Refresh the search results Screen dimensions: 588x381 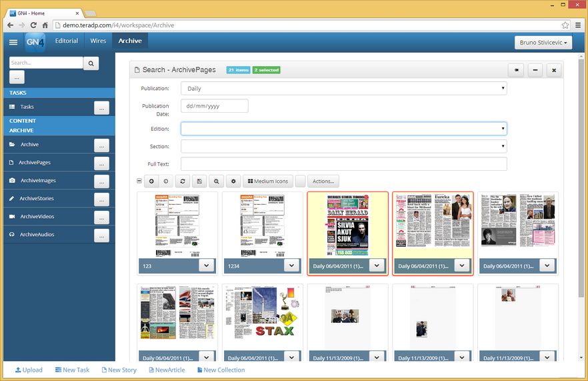pos(183,181)
